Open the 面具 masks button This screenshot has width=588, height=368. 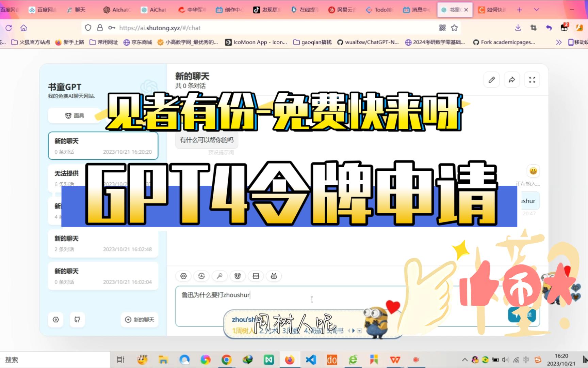tap(75, 116)
